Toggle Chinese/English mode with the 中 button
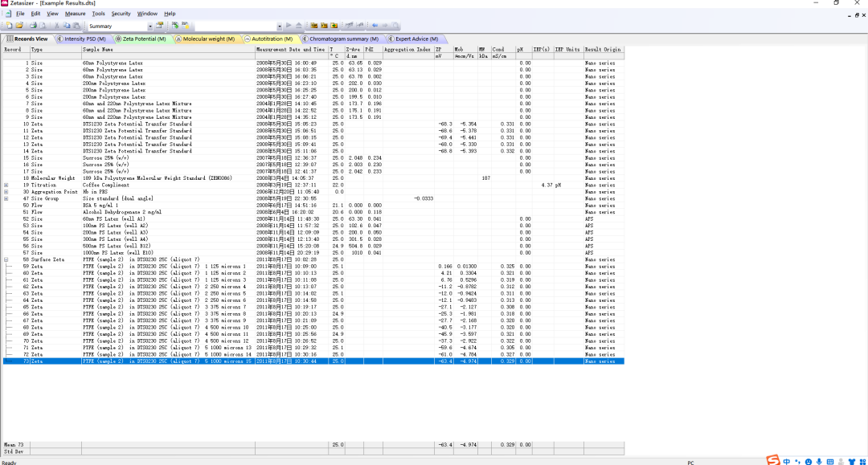This screenshot has height=465, width=868. point(787,462)
